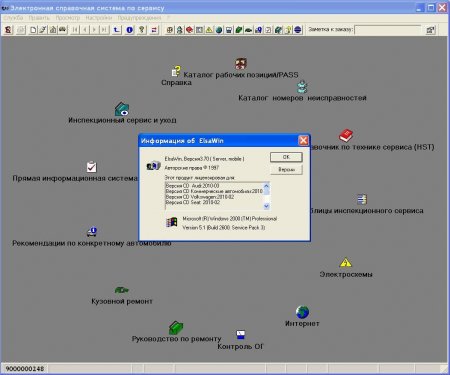Click the green car toolbar icon
This screenshot has width=450, height=375.
coord(248,30)
